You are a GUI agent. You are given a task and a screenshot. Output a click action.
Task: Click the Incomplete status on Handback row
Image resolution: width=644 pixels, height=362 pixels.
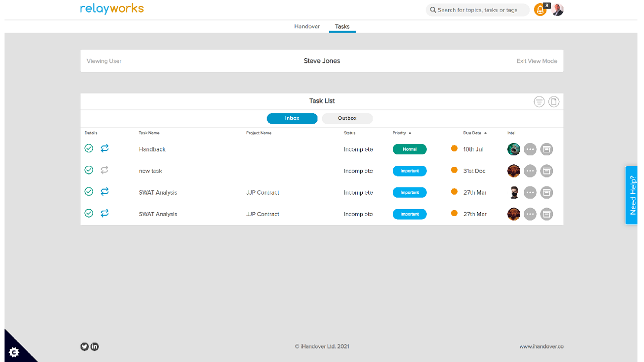coord(358,149)
